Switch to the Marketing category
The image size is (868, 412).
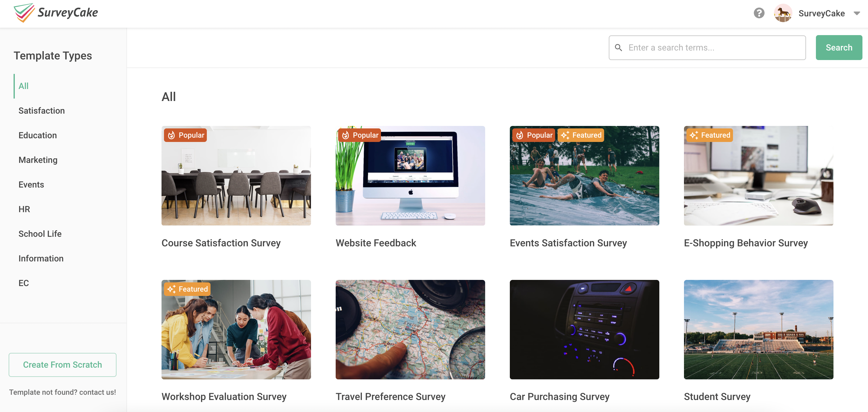(x=38, y=160)
